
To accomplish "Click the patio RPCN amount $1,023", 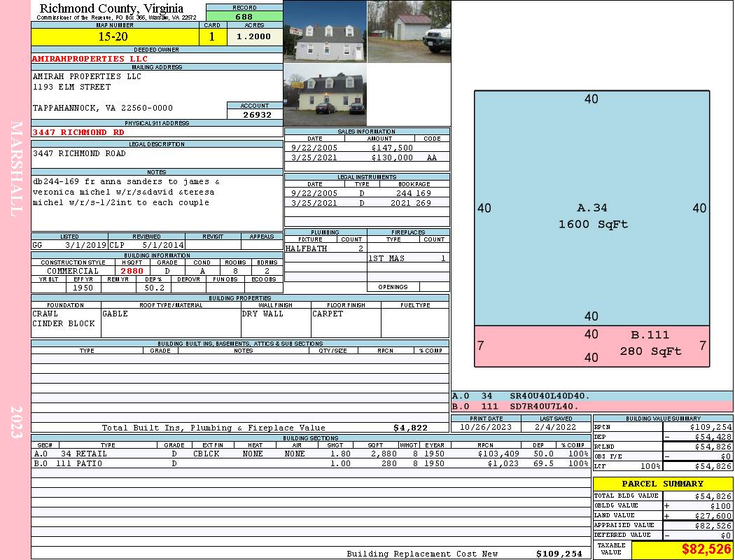I will [503, 463].
